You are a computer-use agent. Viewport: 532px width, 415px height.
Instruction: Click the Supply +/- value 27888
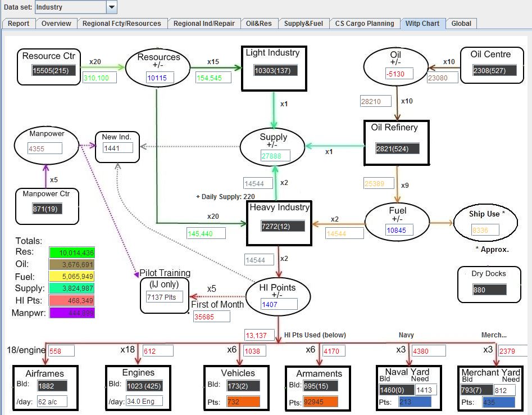click(275, 156)
